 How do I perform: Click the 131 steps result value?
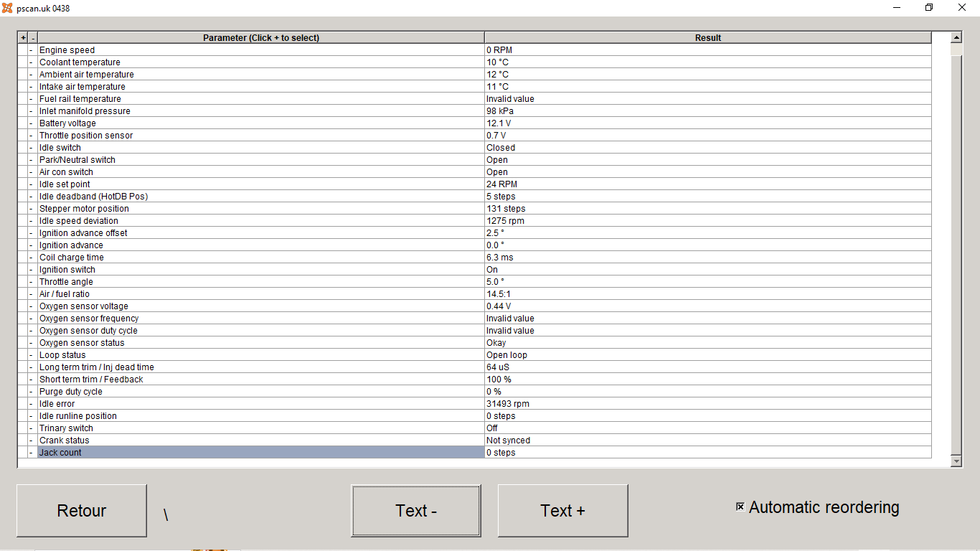(x=708, y=209)
